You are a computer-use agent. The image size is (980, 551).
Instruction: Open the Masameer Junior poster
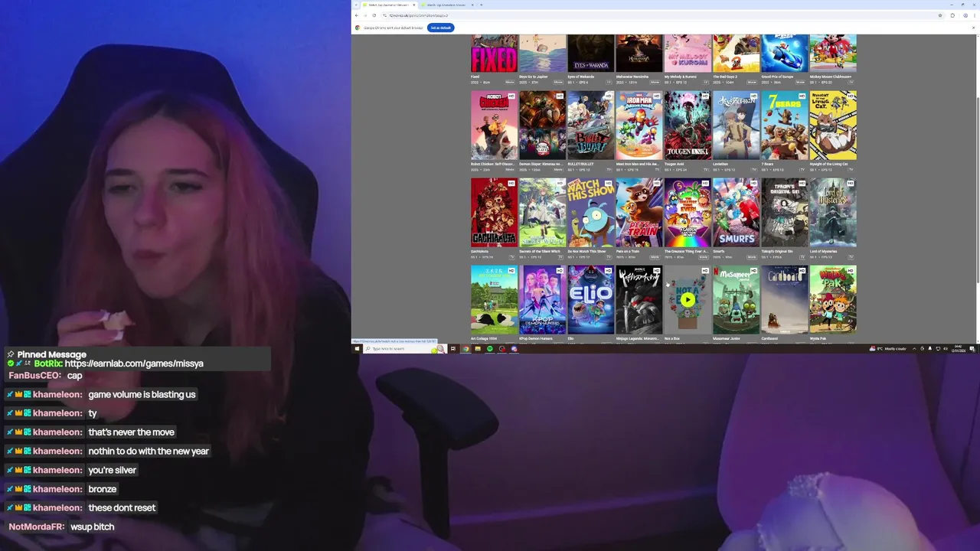pos(736,300)
